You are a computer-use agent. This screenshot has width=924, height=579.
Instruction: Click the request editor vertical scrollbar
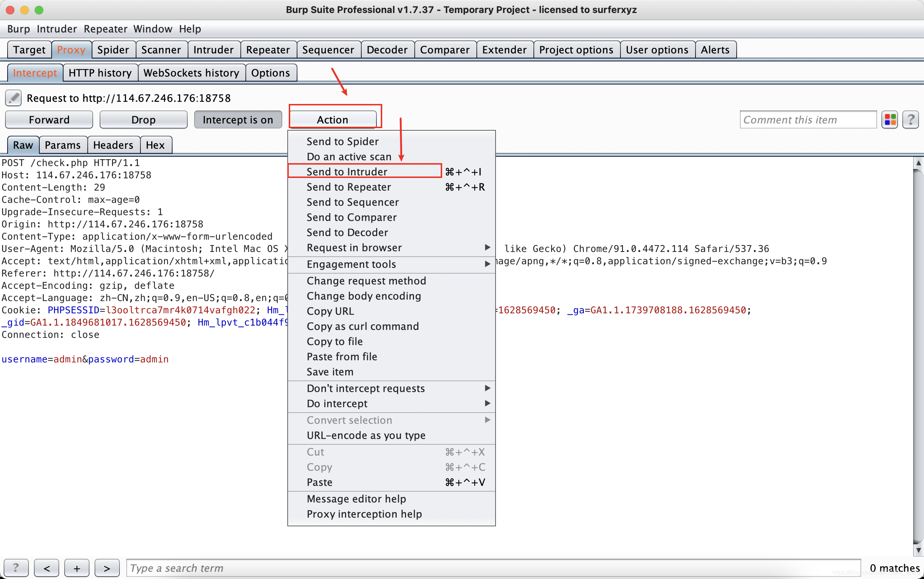click(x=918, y=356)
